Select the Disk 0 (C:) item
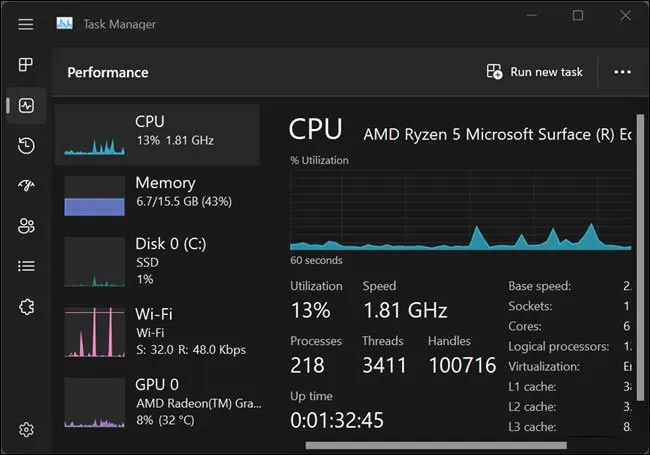Screen dimensions: 650x455 157,260
